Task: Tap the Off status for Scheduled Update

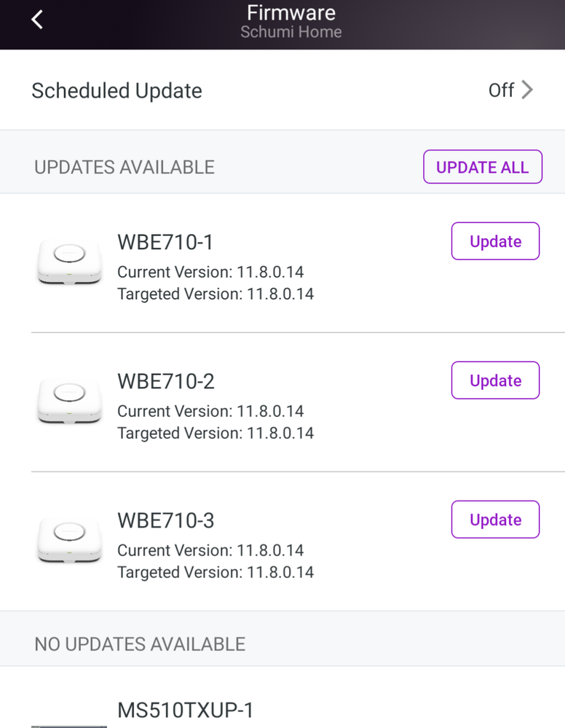Action: pos(501,90)
